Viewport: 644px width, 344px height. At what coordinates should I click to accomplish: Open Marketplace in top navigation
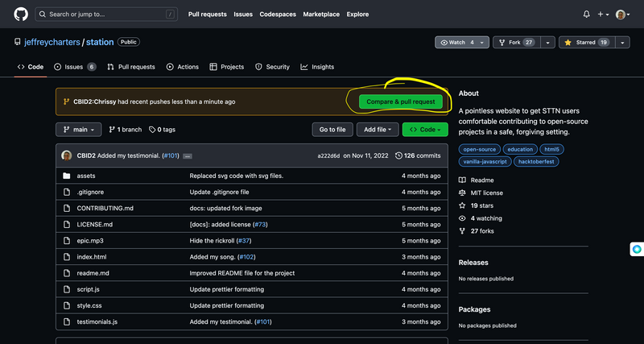321,15
